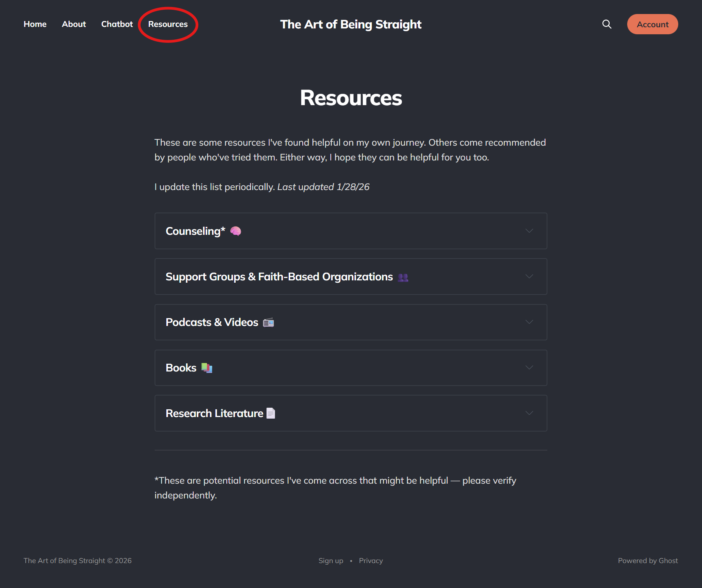This screenshot has width=702, height=588.
Task: Expand Support Groups & Faith-Based Organizations chevron
Action: (529, 276)
